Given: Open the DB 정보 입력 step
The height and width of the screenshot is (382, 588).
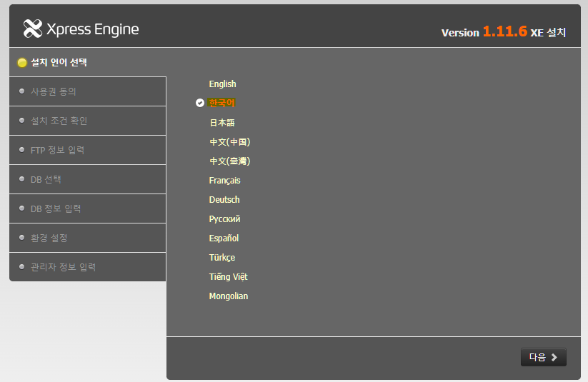Looking at the screenshot, I should [87, 208].
